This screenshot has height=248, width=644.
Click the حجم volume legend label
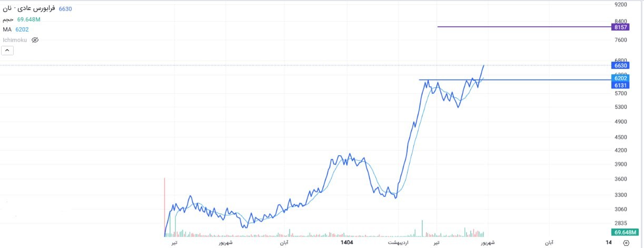pyautogui.click(x=7, y=19)
